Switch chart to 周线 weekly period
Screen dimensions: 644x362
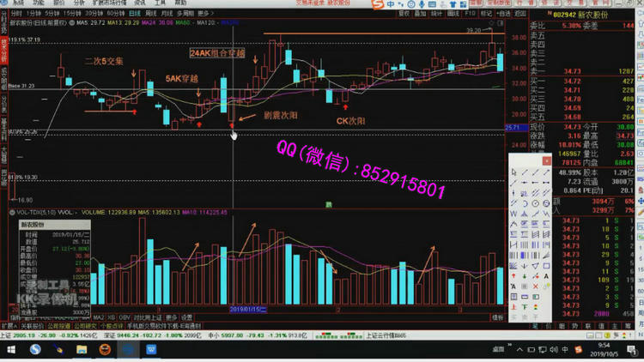click(151, 14)
